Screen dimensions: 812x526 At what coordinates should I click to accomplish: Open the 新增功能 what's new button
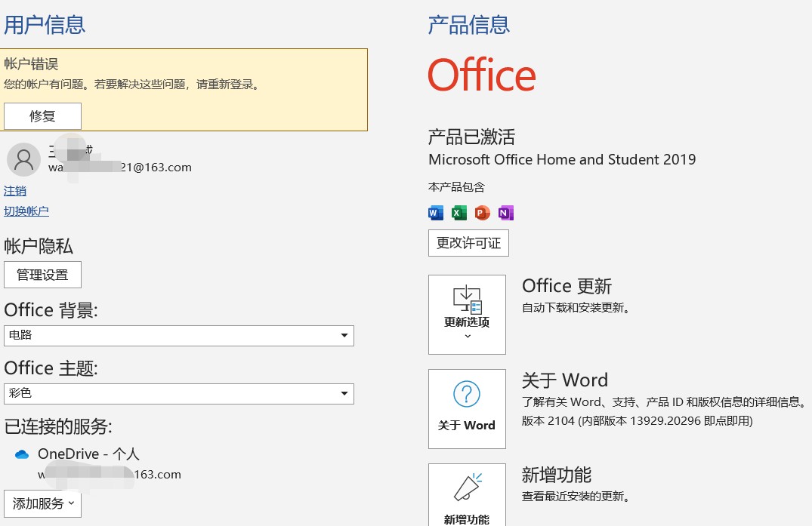coord(467,495)
